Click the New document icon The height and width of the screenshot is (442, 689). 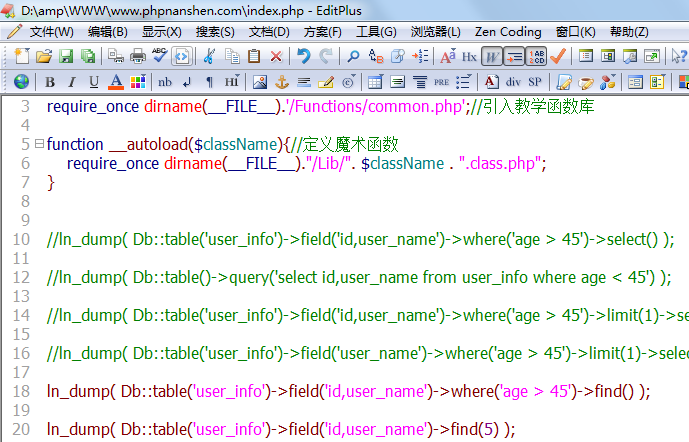pyautogui.click(x=22, y=56)
